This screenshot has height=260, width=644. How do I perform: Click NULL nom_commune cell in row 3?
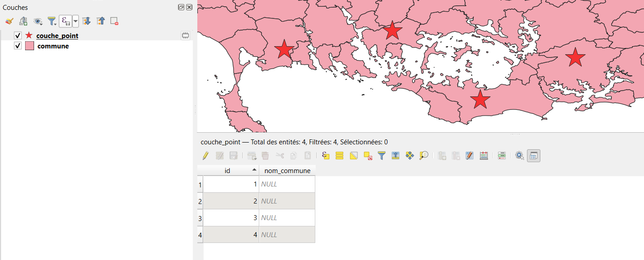(x=287, y=218)
